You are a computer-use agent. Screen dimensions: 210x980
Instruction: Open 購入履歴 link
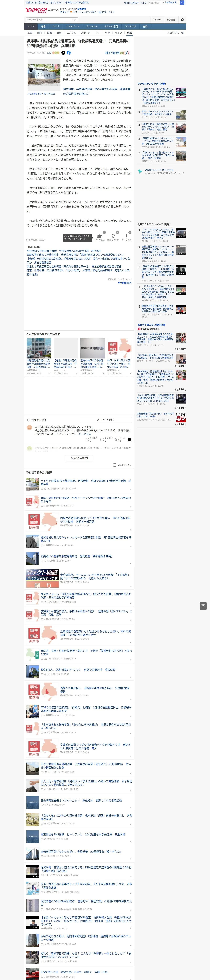[171, 20]
